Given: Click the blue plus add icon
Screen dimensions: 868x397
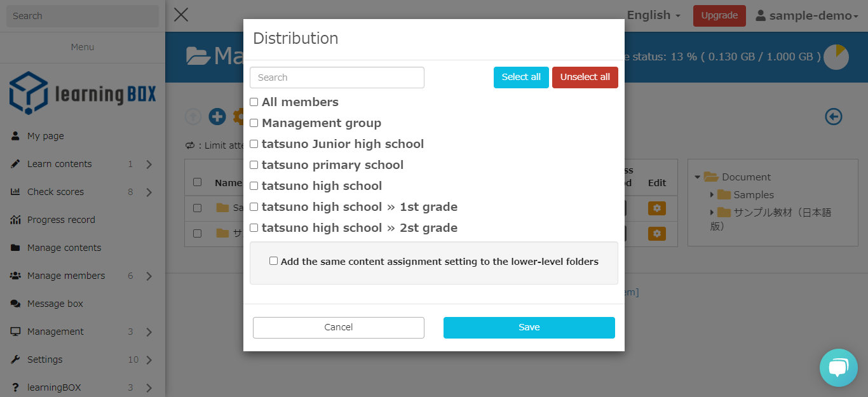Looking at the screenshot, I should [x=217, y=117].
